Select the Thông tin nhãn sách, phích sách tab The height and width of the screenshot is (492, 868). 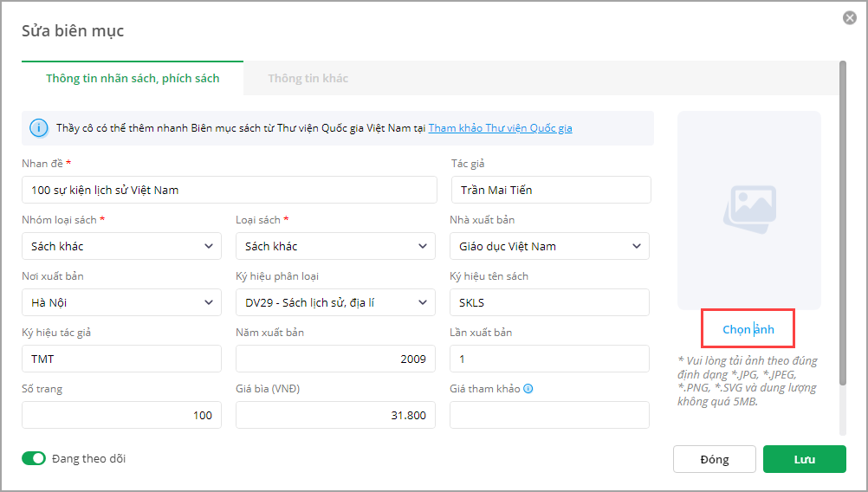pyautogui.click(x=133, y=78)
